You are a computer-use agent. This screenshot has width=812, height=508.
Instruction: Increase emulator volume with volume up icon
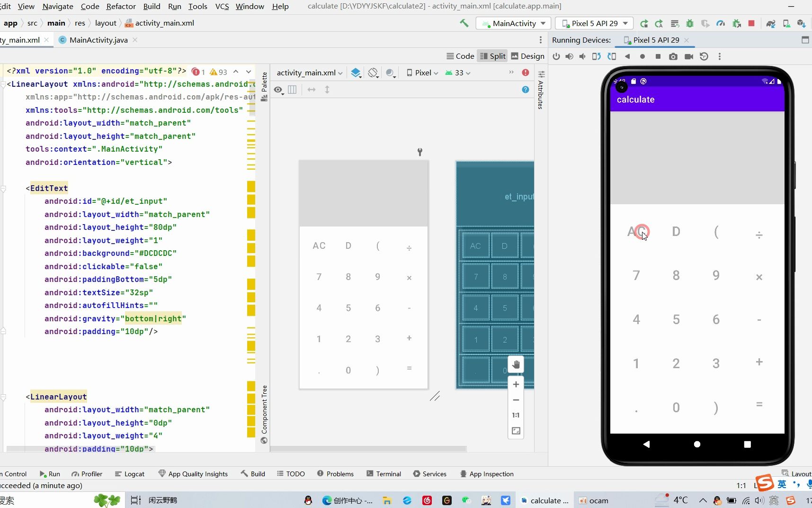tap(569, 56)
